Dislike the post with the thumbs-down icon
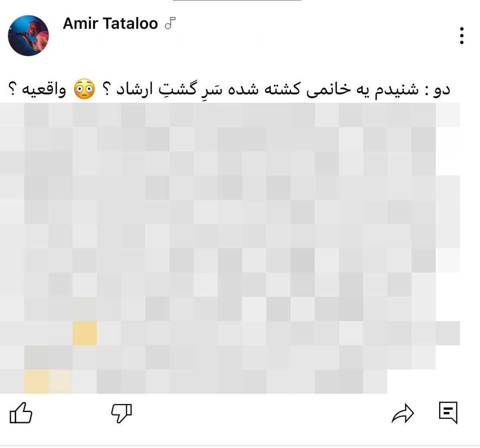This screenshot has width=480, height=448. 121,413
